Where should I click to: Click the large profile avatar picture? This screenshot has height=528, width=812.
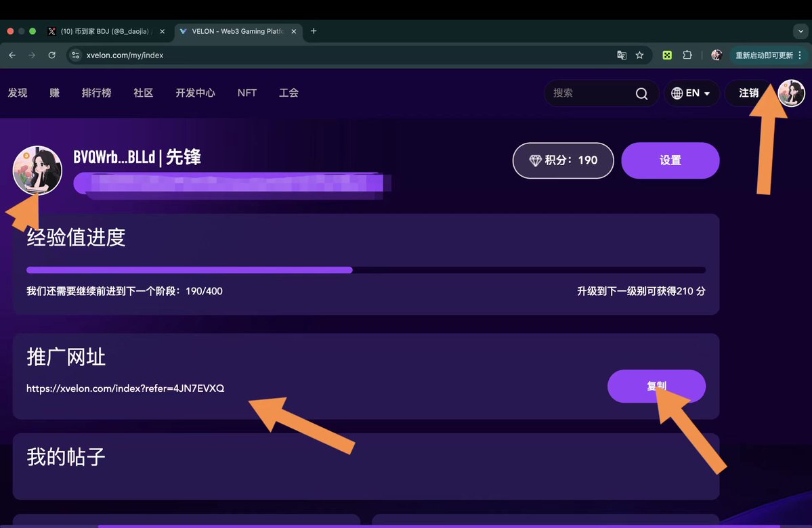(x=37, y=171)
